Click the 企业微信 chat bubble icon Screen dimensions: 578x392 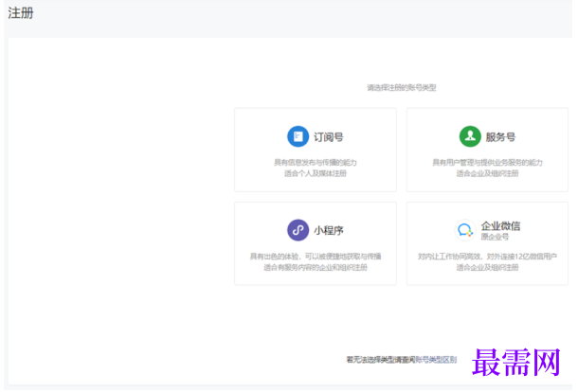pyautogui.click(x=465, y=230)
